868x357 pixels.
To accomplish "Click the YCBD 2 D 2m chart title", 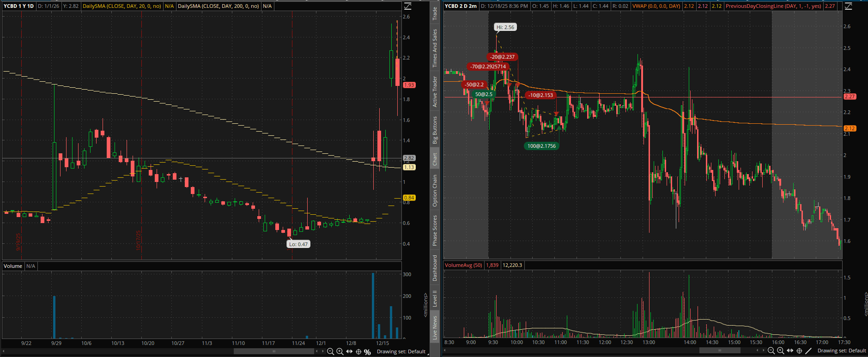I will point(461,6).
